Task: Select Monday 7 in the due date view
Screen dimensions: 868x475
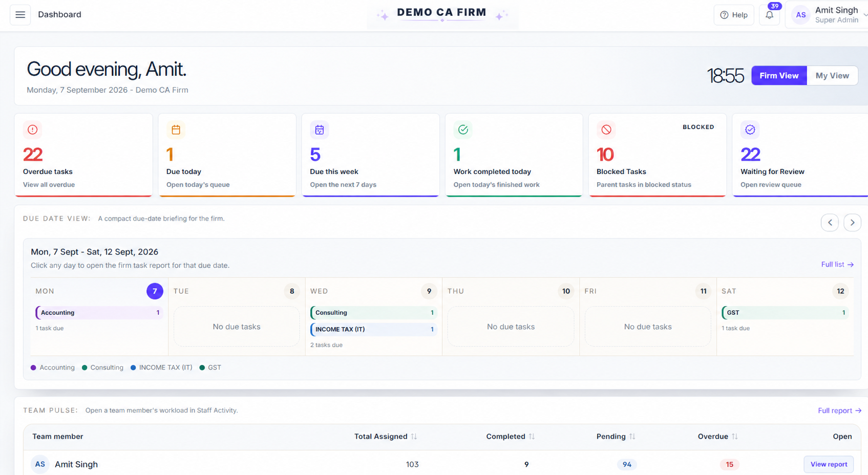Action: [x=155, y=291]
